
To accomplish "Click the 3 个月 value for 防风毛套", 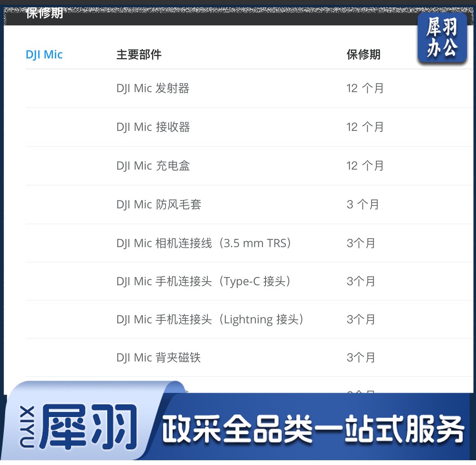I will point(363,205).
